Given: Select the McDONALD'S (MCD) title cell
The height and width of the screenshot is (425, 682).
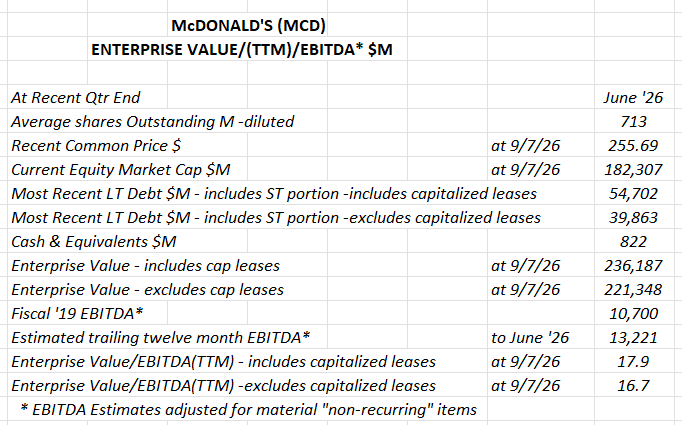Looking at the screenshot, I should pyautogui.click(x=248, y=25).
